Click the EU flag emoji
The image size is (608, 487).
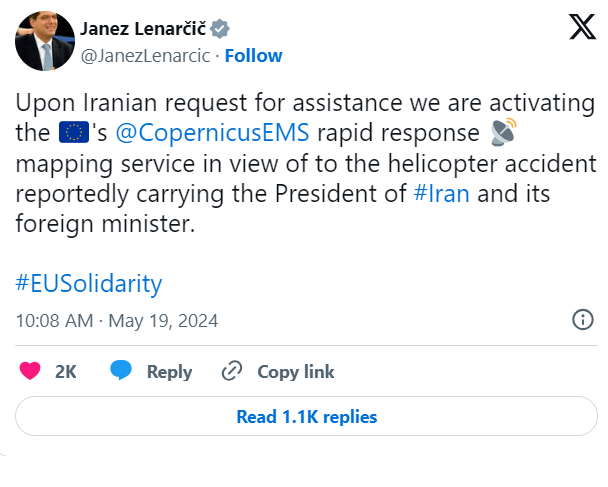[74, 132]
